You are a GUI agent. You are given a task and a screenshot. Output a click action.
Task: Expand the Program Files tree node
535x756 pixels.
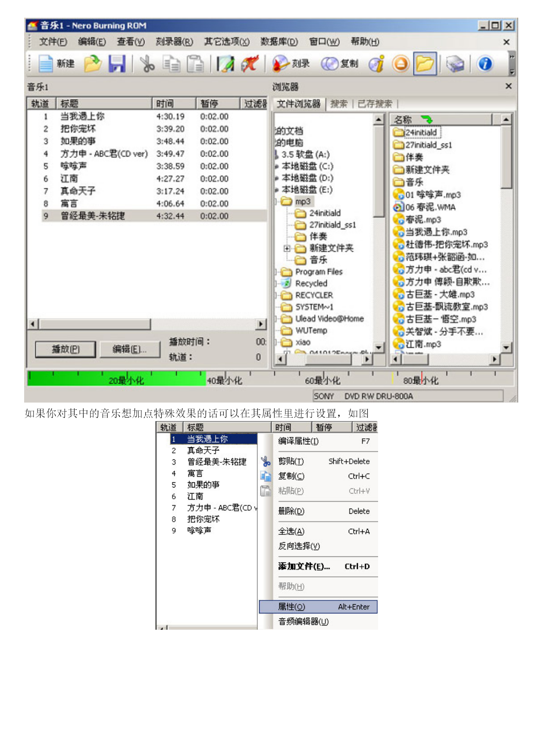276,272
